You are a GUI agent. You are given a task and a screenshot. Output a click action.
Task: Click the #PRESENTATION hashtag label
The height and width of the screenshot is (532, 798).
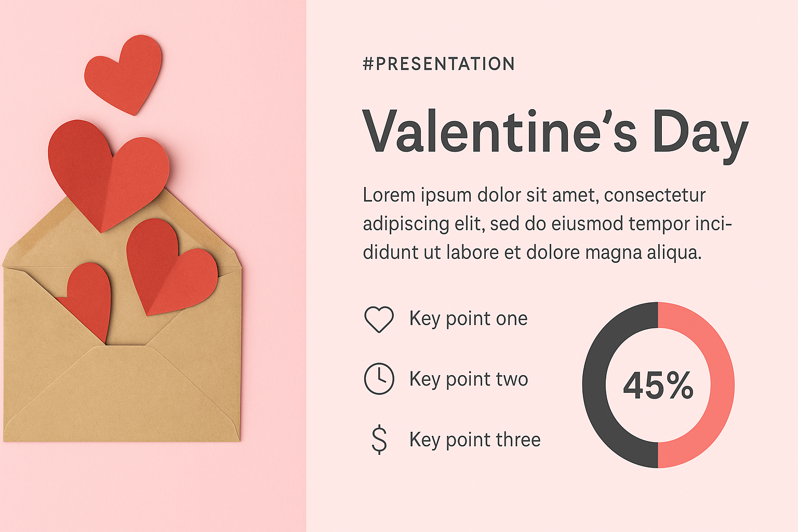coord(439,64)
